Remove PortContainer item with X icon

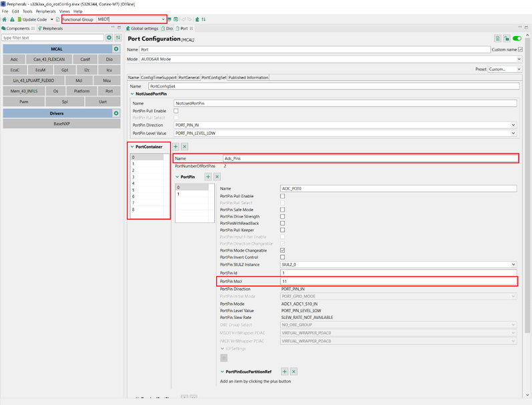(185, 147)
